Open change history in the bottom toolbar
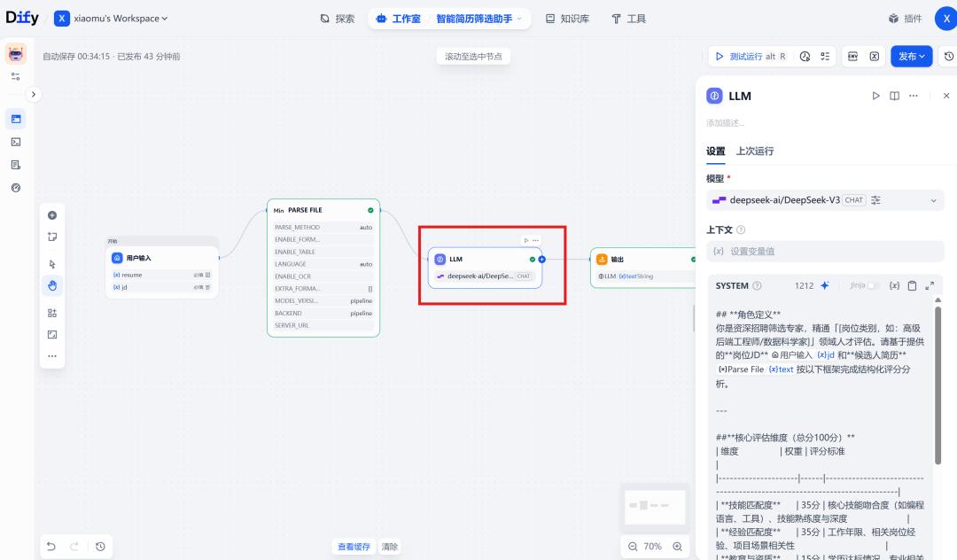 [x=101, y=547]
